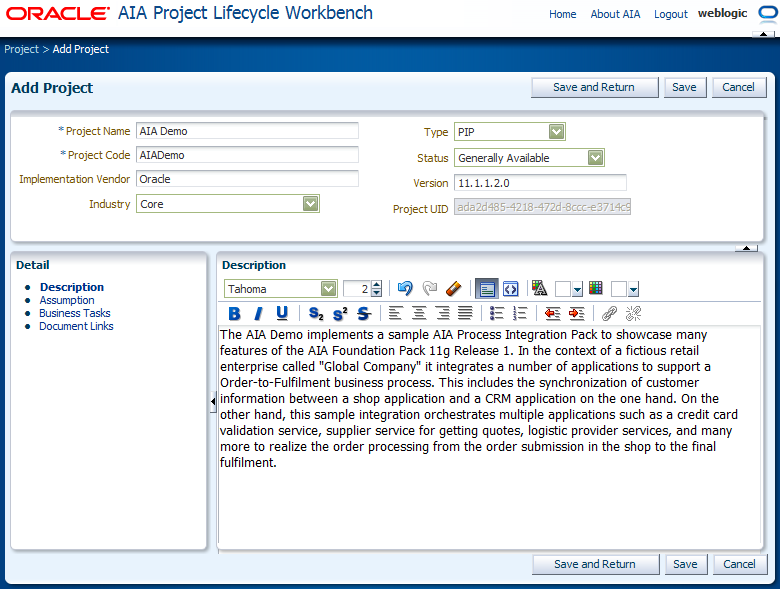
Task: Click the add hyperlink chain icon
Action: tap(609, 313)
